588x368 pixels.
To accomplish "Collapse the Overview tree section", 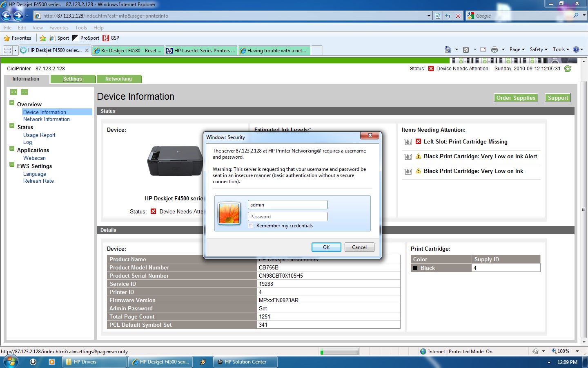I will [x=12, y=103].
